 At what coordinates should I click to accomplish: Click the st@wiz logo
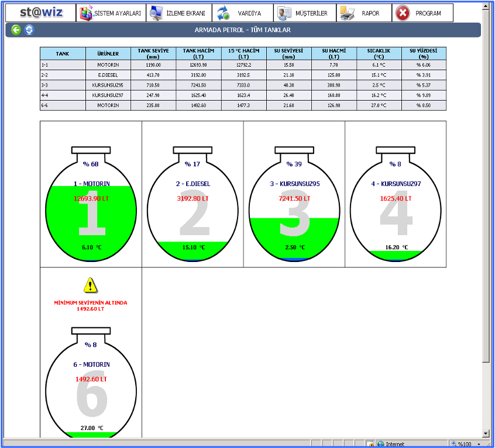coord(41,13)
